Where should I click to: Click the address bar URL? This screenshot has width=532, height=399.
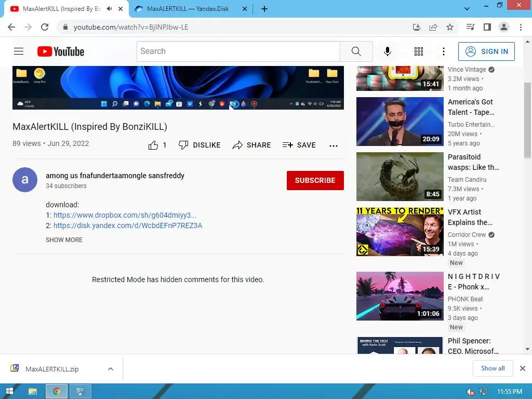pos(131,27)
